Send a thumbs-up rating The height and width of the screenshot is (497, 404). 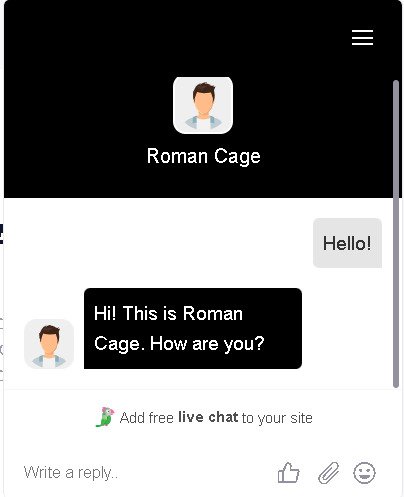click(x=289, y=472)
